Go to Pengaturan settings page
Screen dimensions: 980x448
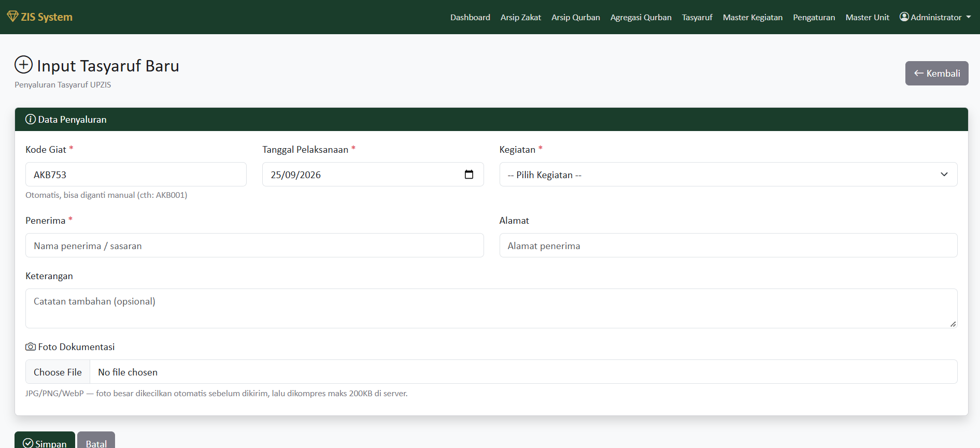814,17
